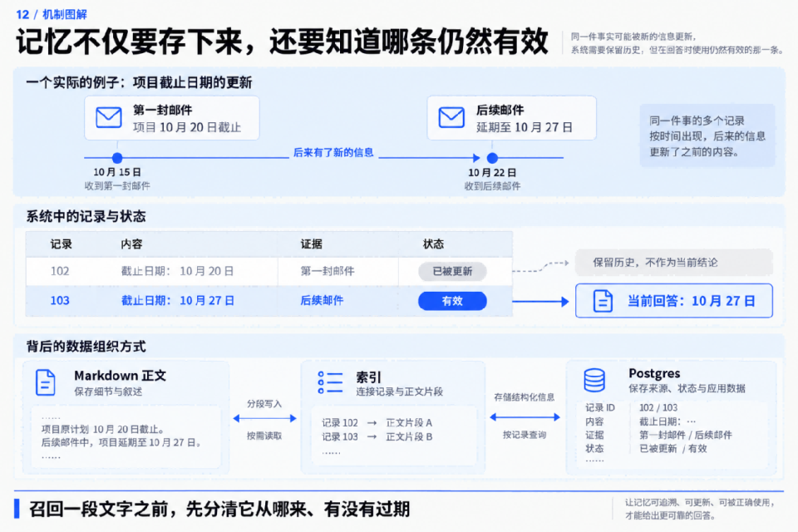Click the section title 一个实际的例子：项目截止日期的更新
This screenshot has height=532, width=798.
[x=139, y=82]
